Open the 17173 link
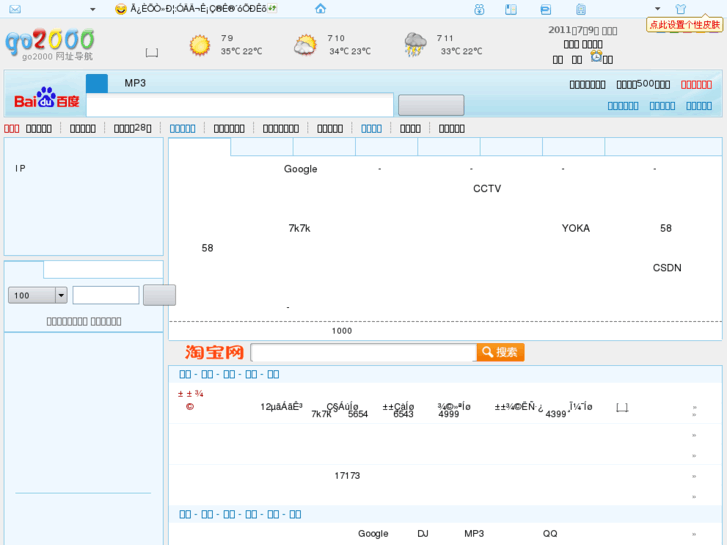Image resolution: width=727 pixels, height=545 pixels. pos(347,475)
